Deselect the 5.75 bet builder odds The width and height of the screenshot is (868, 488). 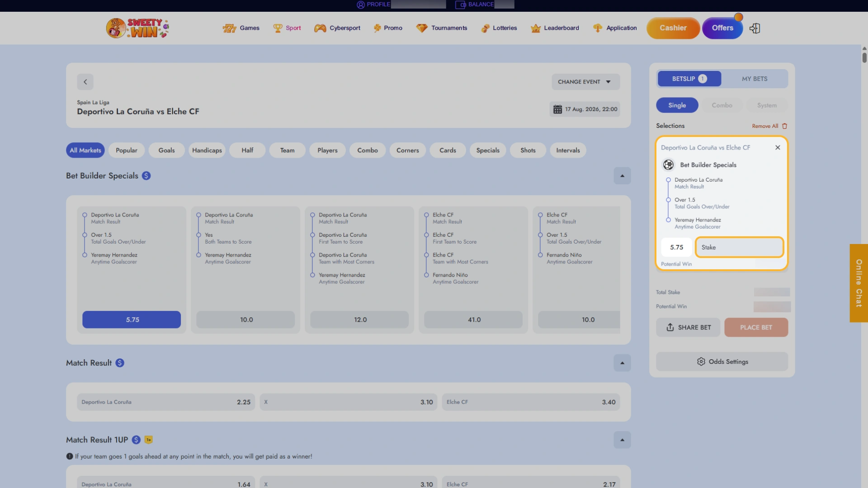click(132, 319)
